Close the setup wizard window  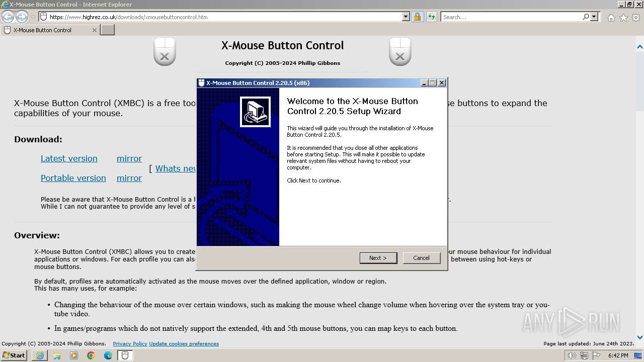pyautogui.click(x=442, y=83)
